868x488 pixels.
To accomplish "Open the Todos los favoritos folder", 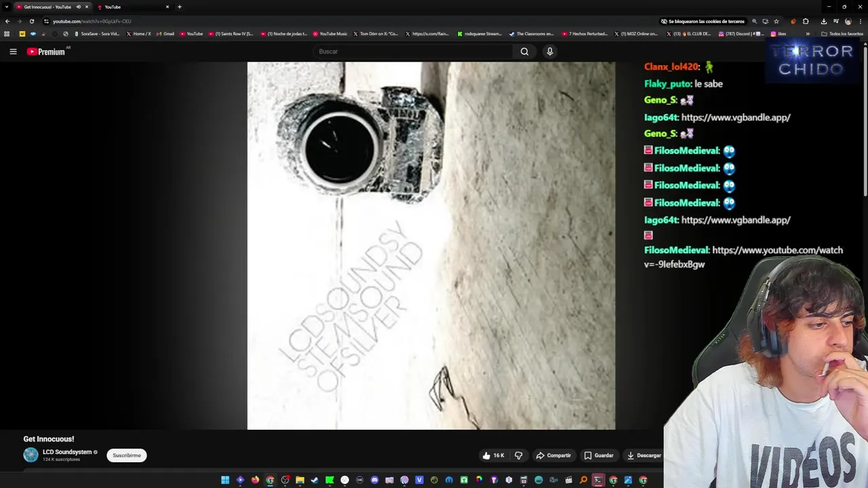I will (x=842, y=33).
